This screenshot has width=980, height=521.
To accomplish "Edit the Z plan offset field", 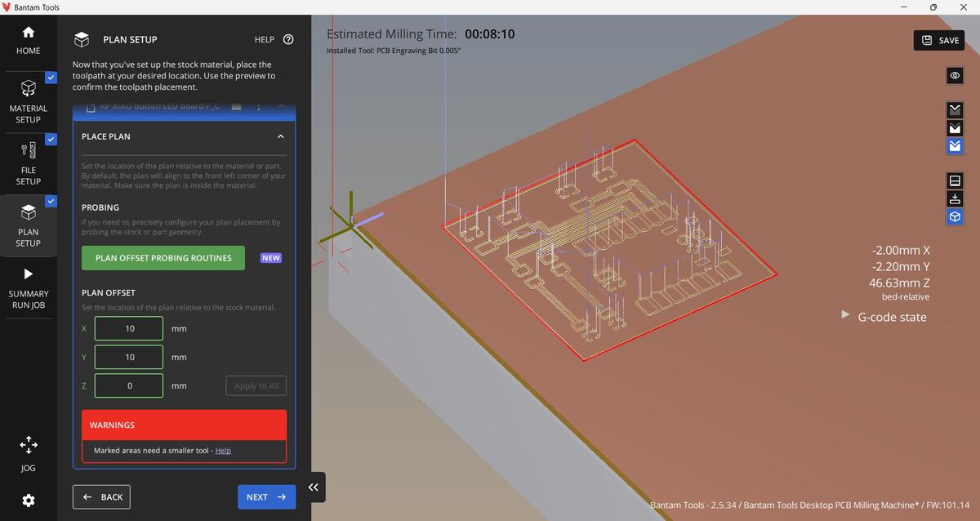I will coord(129,385).
